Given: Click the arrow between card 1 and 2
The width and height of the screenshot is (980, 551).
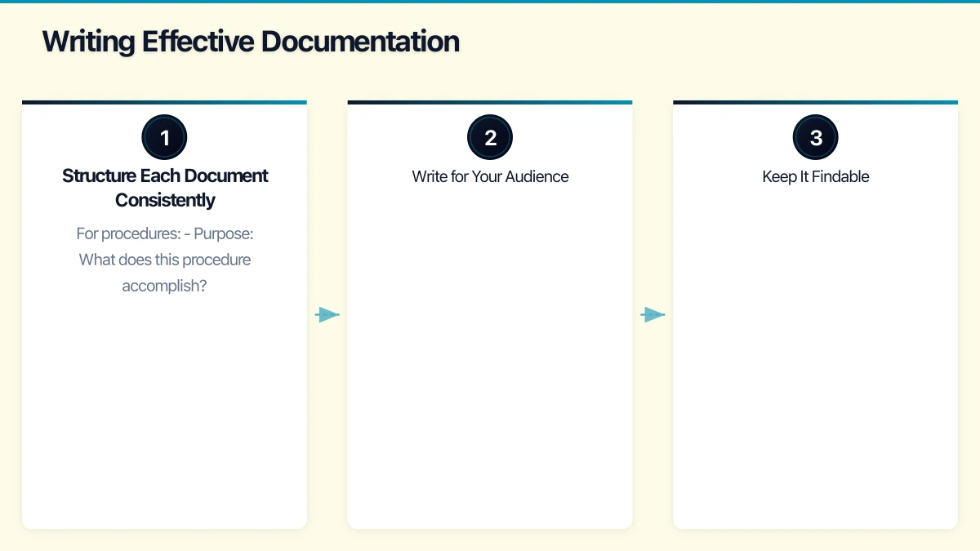Looking at the screenshot, I should coord(327,314).
